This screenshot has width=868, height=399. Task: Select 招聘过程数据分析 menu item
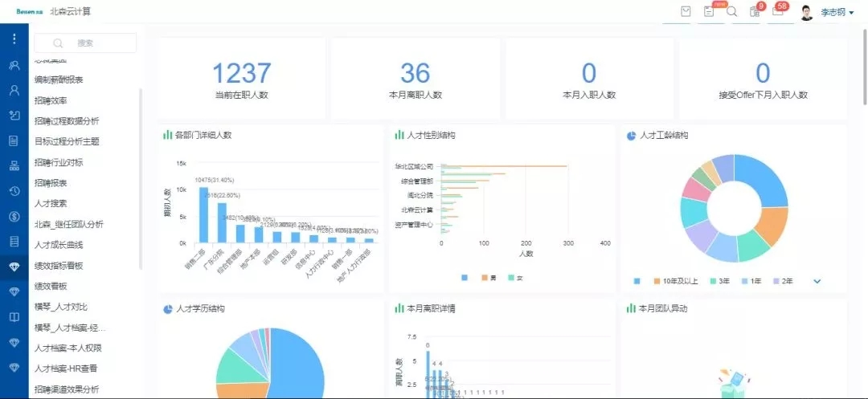click(x=67, y=121)
